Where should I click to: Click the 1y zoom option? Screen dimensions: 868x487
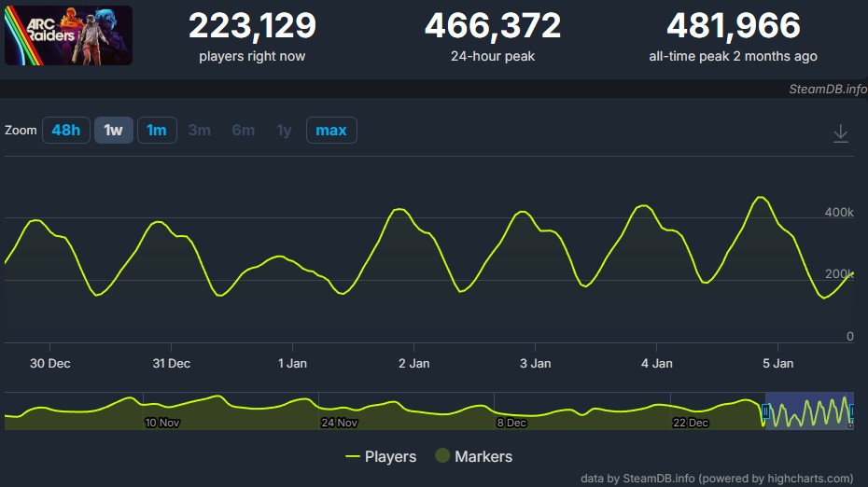tap(284, 131)
